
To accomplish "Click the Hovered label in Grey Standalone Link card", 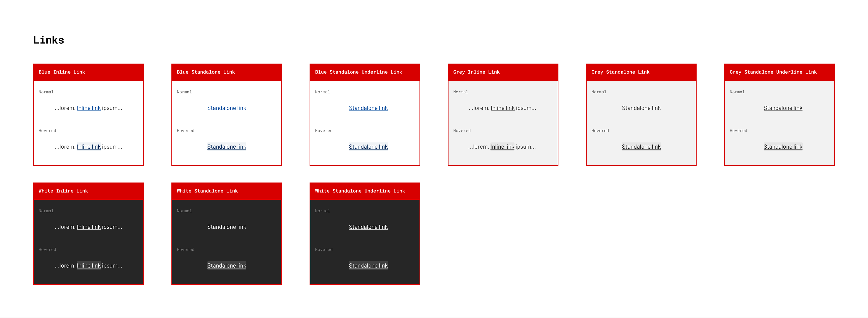I will tap(600, 131).
